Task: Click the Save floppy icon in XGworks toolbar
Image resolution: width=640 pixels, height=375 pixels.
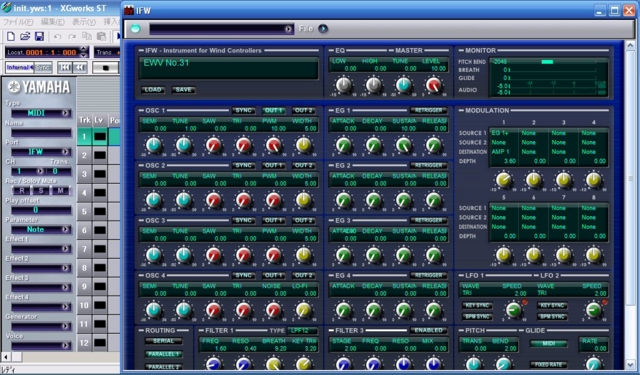Action: click(39, 37)
